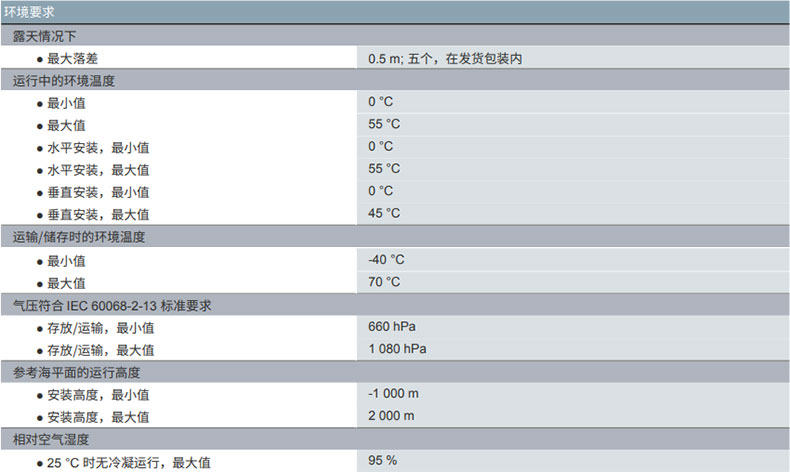Select the 2 000 m installation altitude value

(391, 416)
